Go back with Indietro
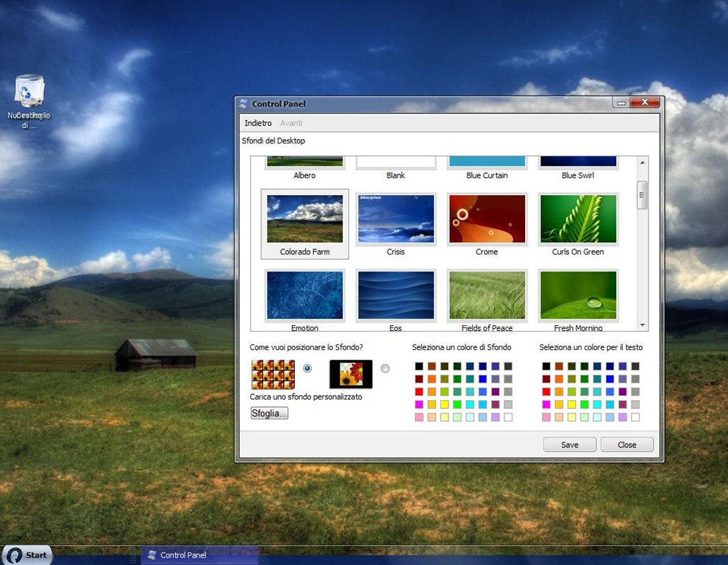Image resolution: width=728 pixels, height=565 pixels. tap(258, 123)
